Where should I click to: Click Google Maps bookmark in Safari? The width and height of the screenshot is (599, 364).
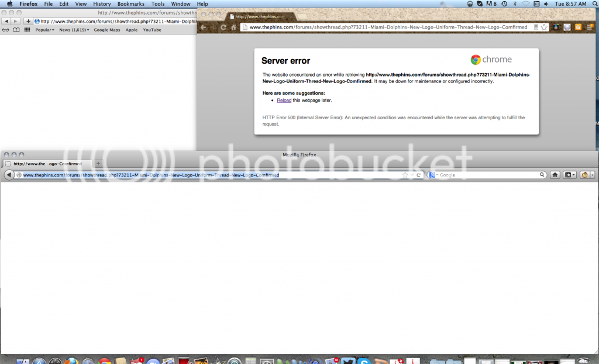click(x=107, y=30)
